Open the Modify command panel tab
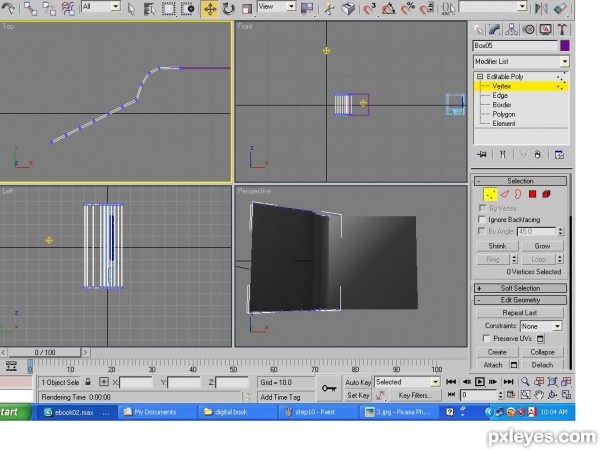The image size is (600, 450). pyautogui.click(x=495, y=29)
